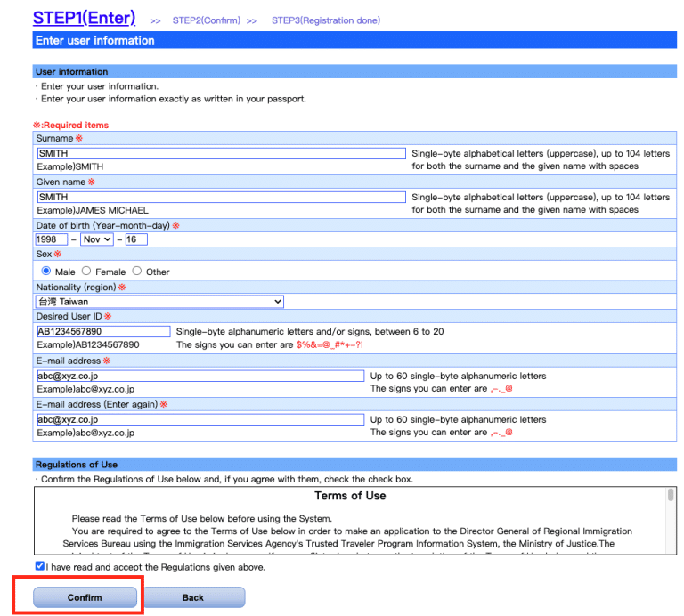Go to the STEP2(Confirm) step label

(206, 20)
